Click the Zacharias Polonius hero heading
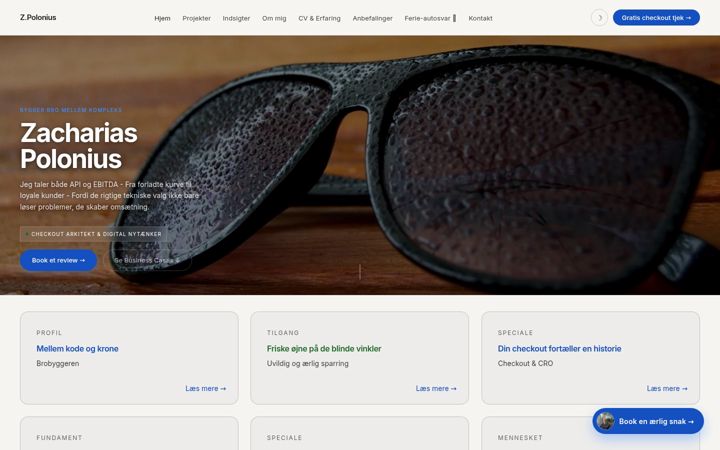 click(79, 146)
